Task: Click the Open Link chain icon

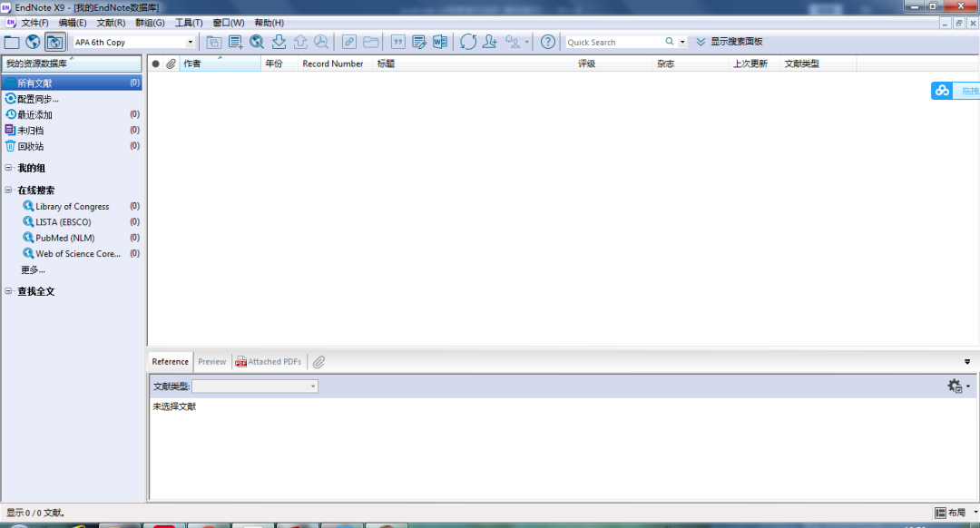Action: click(x=348, y=42)
